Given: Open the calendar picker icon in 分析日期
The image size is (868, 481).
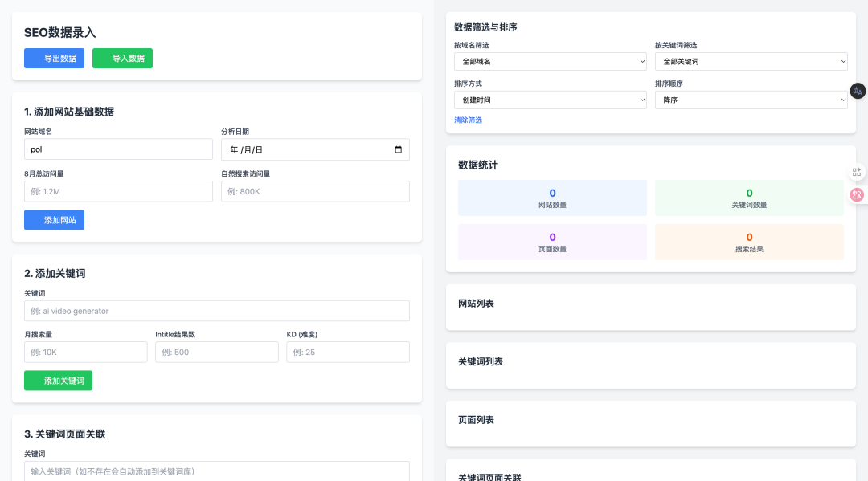Looking at the screenshot, I should (x=398, y=150).
